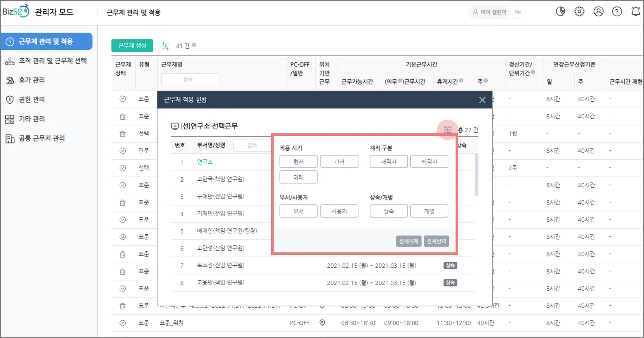
Task: Go to 근무제 관리 및 적용 menu
Action: tap(46, 41)
